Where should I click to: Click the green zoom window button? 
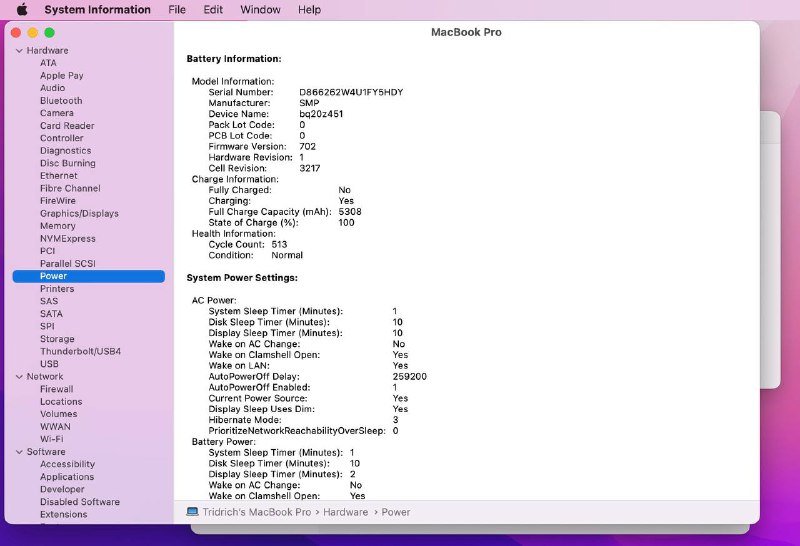(49, 33)
